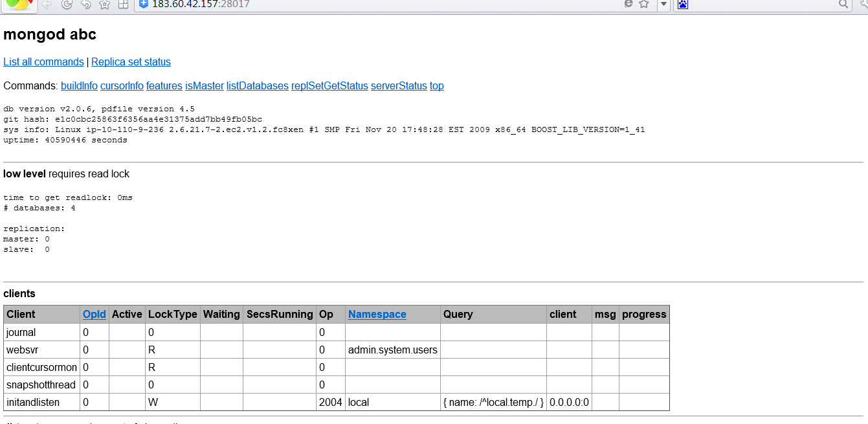Click the magnifier search icon
Screen dimensions: 868x424
click(843, 4)
